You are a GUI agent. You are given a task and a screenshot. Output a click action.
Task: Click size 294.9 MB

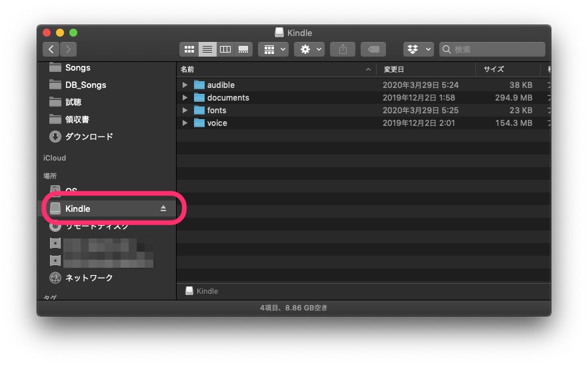point(513,98)
